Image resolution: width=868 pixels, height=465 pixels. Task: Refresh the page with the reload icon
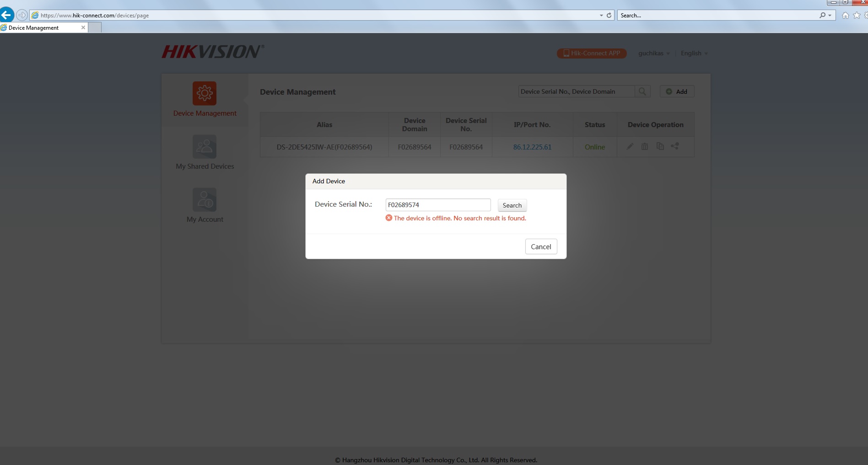(x=609, y=16)
